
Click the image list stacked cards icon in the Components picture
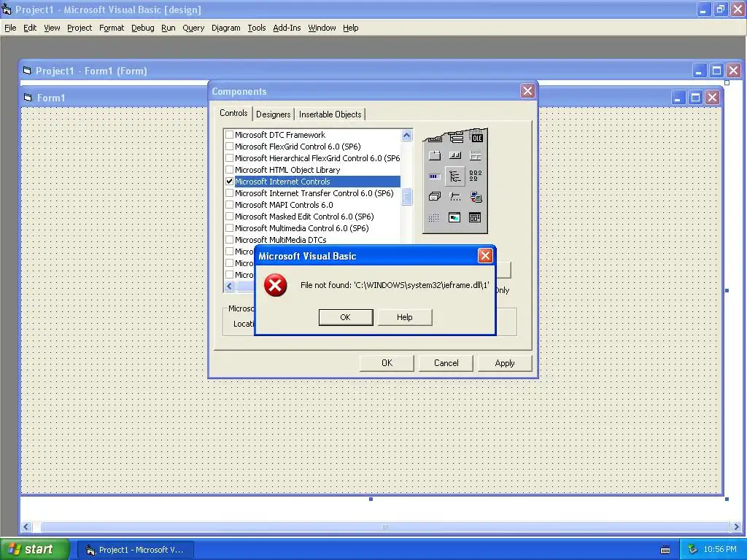(434, 197)
